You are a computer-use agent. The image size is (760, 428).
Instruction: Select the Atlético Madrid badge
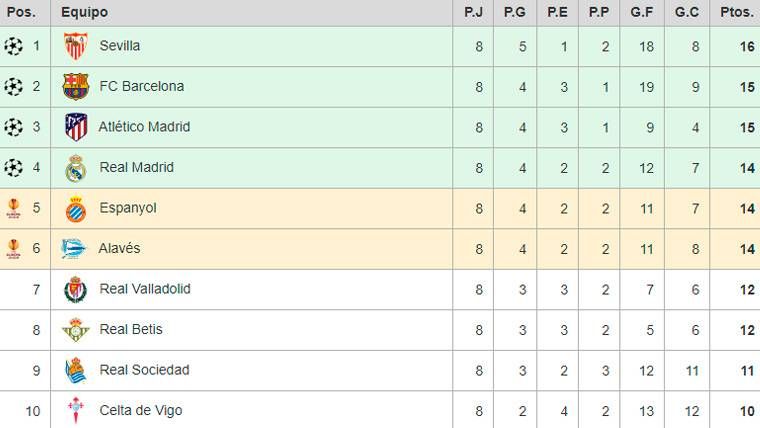coord(75,127)
